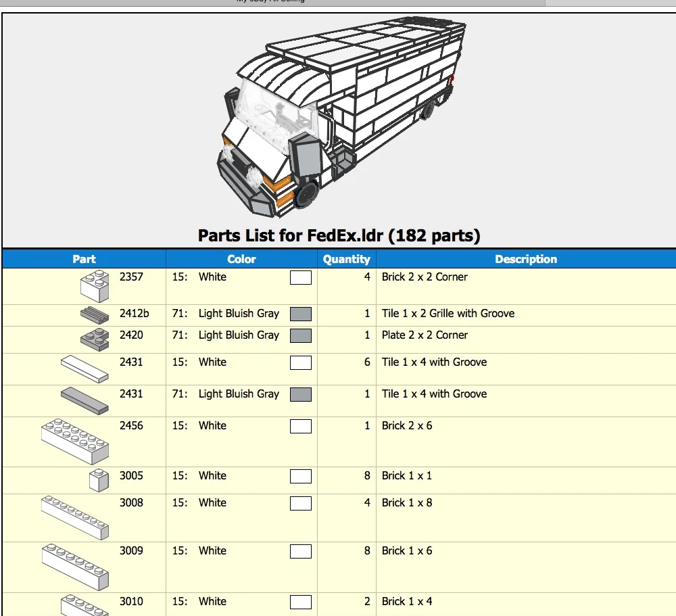
Task: Click the 3010 brick 1 x 4 image
Action: (84, 605)
